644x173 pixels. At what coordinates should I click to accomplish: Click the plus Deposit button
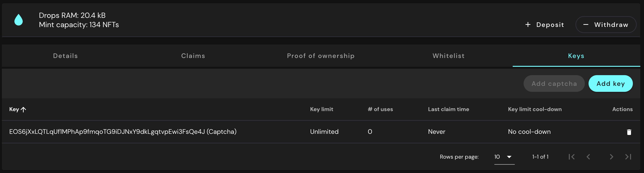544,25
